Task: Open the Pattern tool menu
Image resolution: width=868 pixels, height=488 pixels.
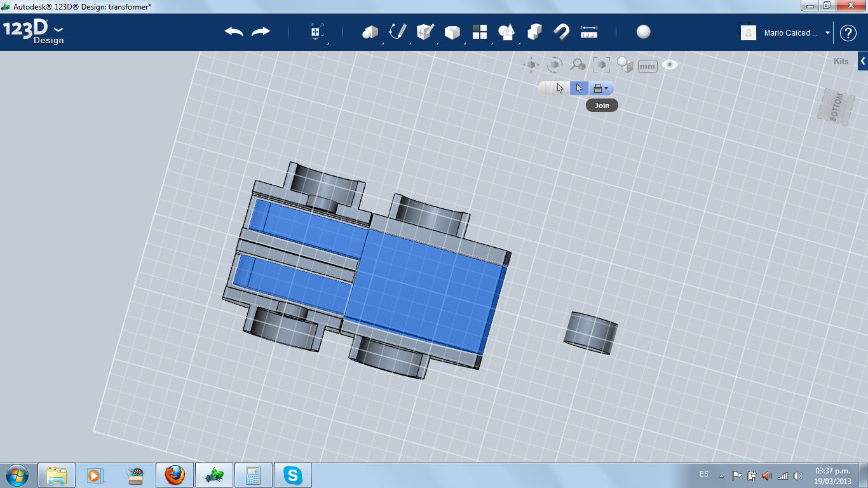Action: 480,32
